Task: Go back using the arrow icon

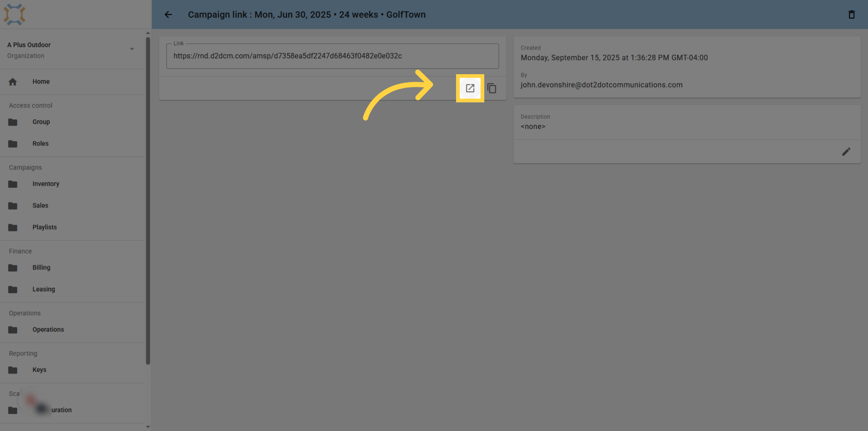Action: 168,14
